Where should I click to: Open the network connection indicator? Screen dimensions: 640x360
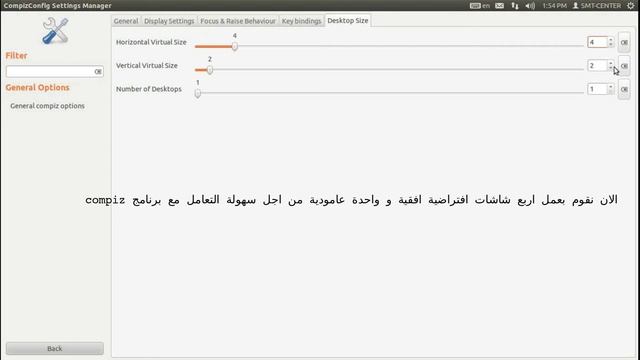point(515,6)
